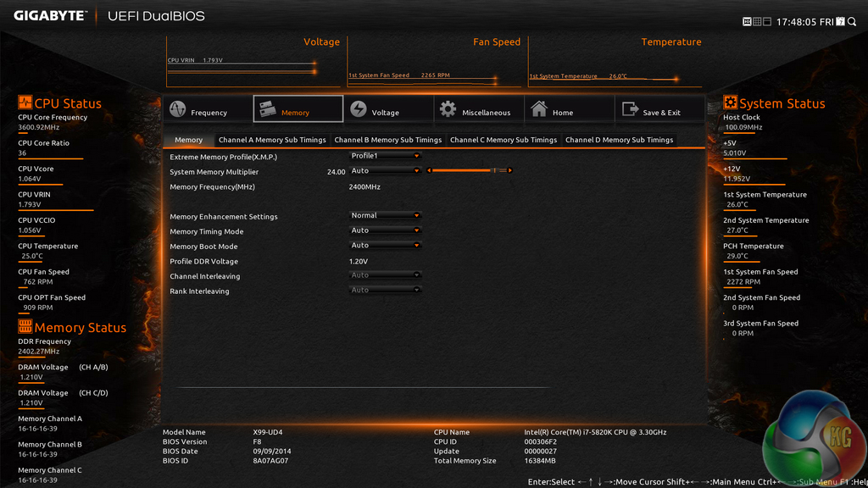
Task: Switch to Channel A Memory Sub Timings tab
Action: click(272, 140)
